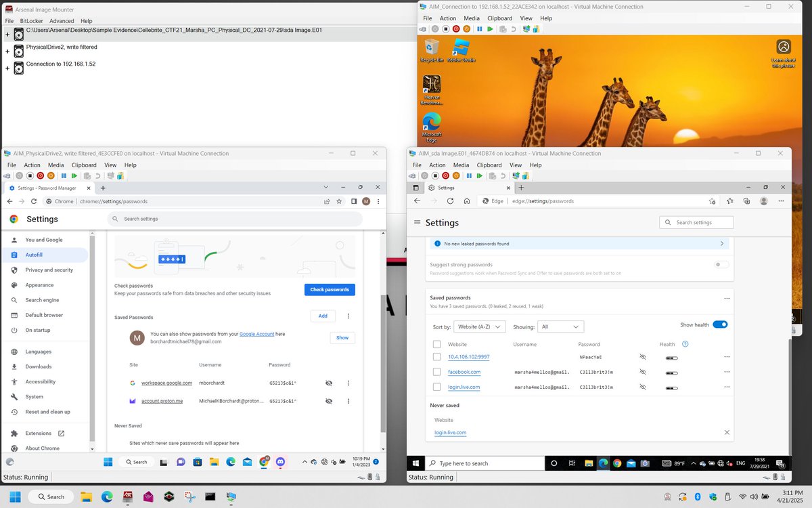Open the Google Account link
This screenshot has width=812, height=508.
click(256, 334)
